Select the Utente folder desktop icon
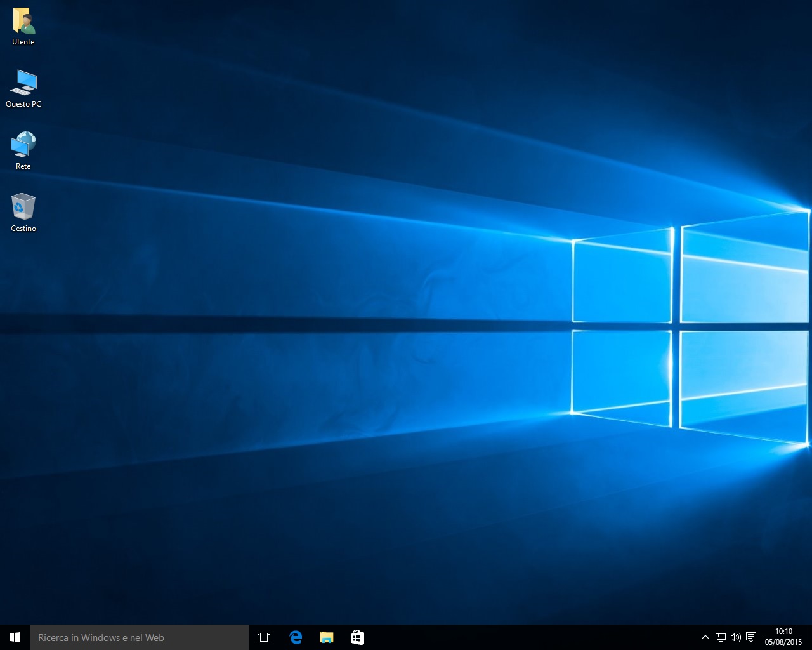This screenshot has height=650, width=812. 23,27
